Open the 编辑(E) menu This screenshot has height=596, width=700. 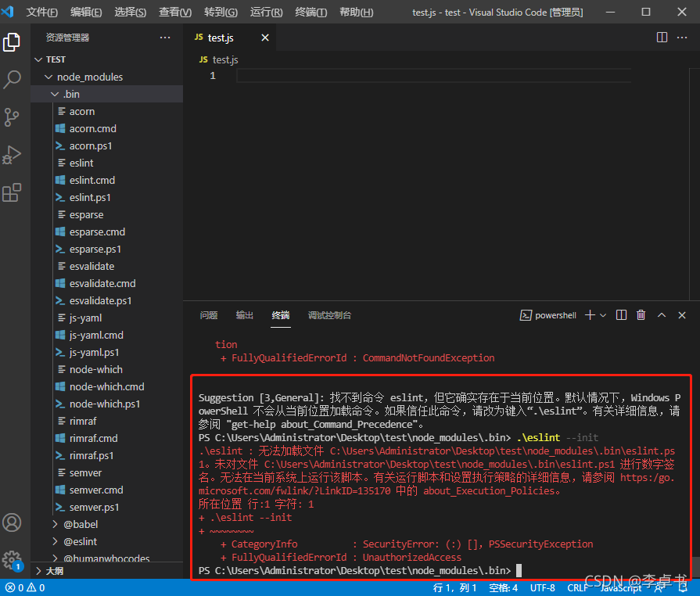[86, 12]
